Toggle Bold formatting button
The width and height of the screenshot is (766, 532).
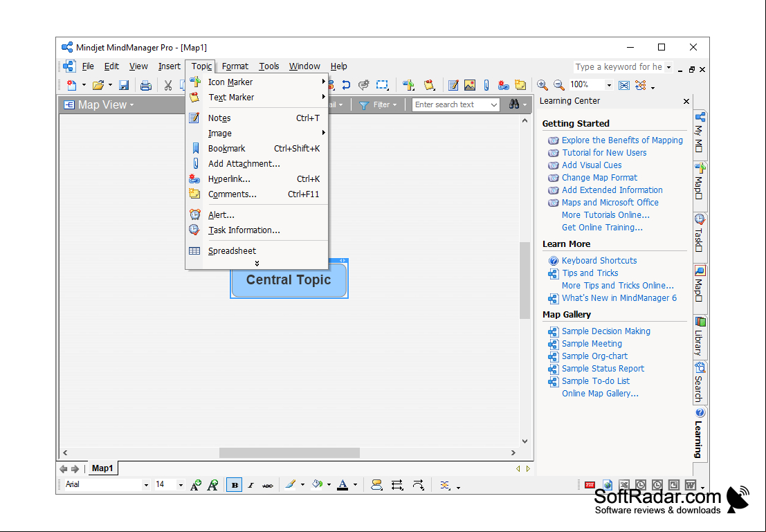tap(235, 485)
